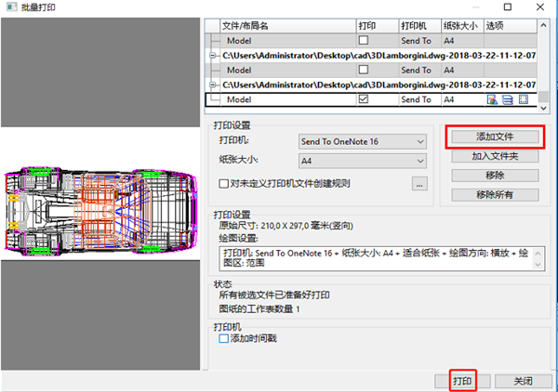
Task: Click the 绘图设置 box scroll-up arrow
Action: pos(538,254)
